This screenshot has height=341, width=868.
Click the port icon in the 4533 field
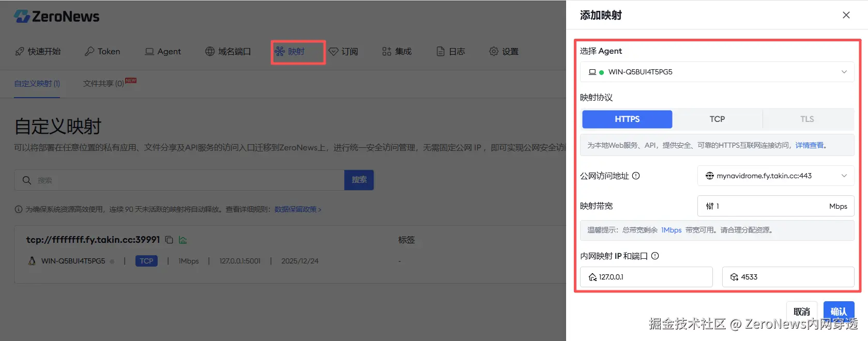pyautogui.click(x=734, y=277)
